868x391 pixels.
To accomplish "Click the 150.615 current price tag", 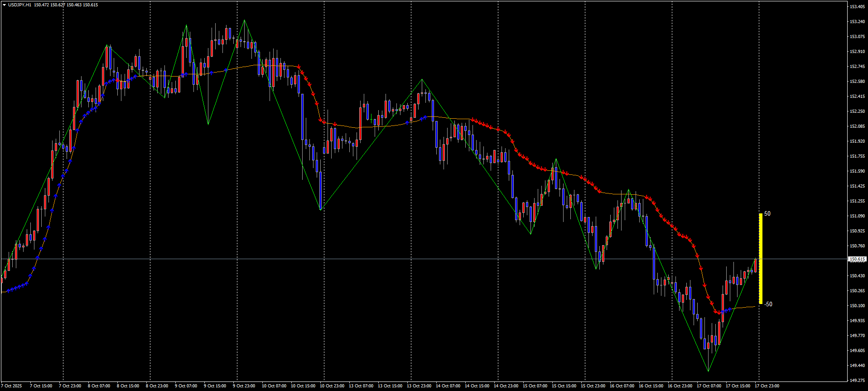I will click(x=857, y=260).
